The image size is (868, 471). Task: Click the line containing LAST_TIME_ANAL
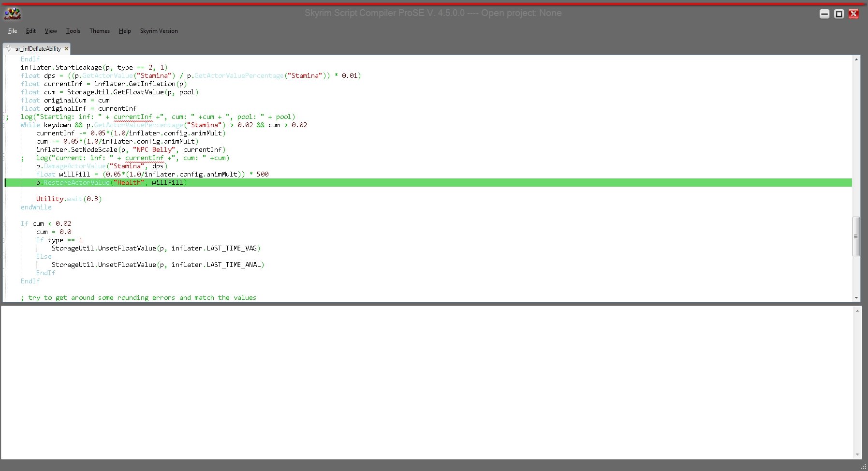[x=158, y=265]
